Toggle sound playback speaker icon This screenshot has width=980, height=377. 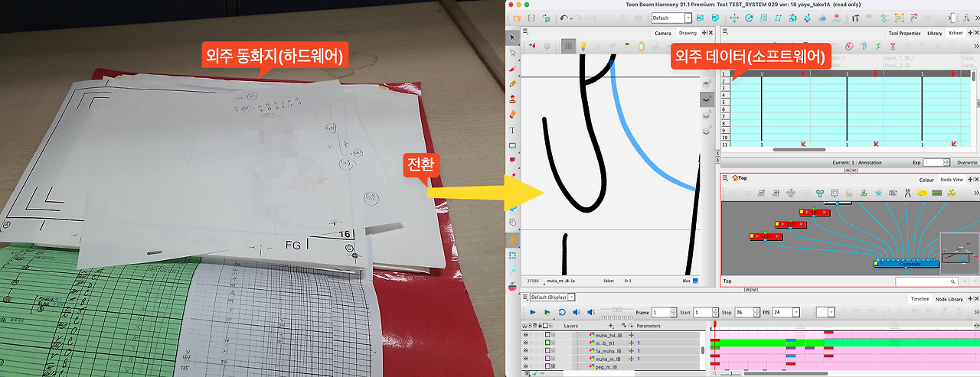tap(576, 313)
